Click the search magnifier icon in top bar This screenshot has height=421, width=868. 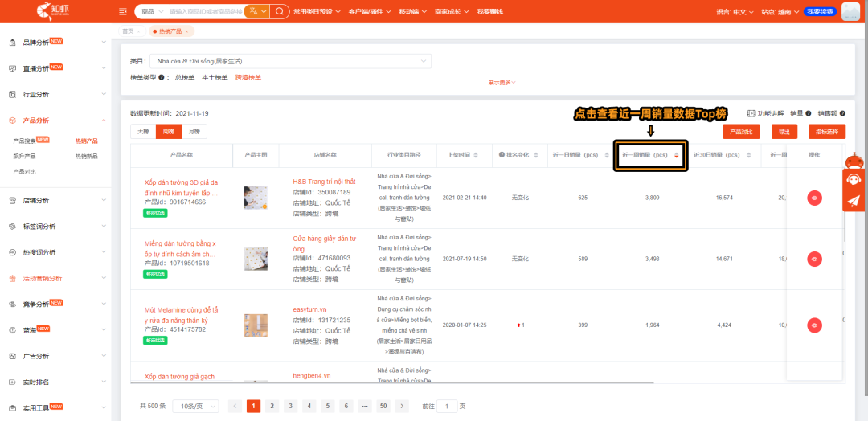279,12
